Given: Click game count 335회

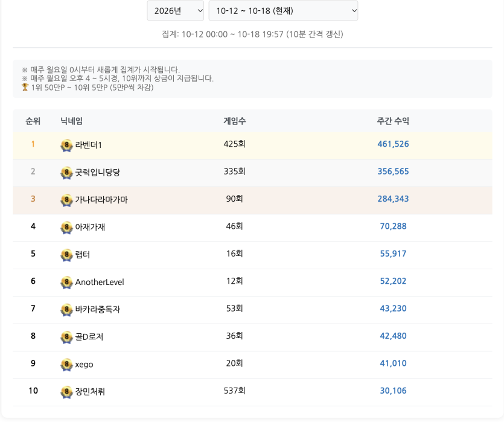Looking at the screenshot, I should click(235, 171).
